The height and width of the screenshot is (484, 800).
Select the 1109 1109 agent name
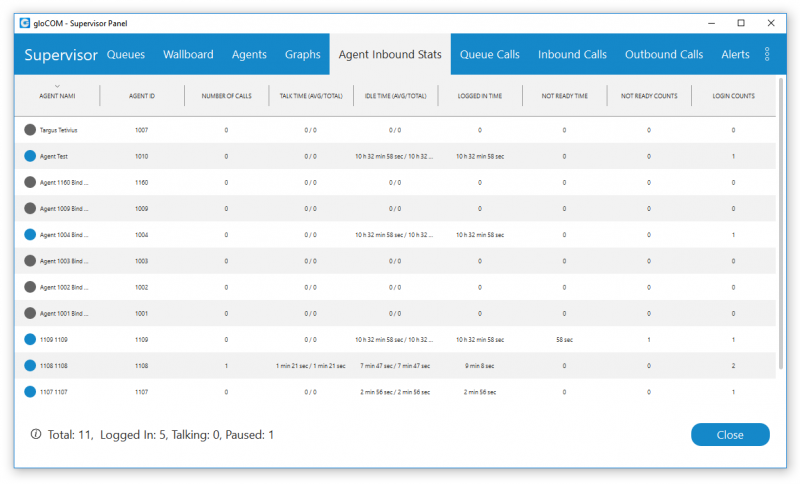(x=54, y=340)
